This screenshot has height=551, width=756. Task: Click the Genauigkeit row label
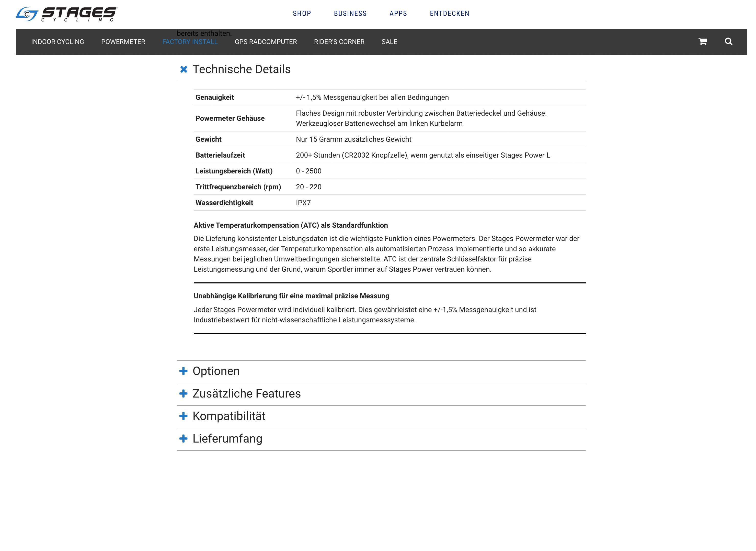215,97
